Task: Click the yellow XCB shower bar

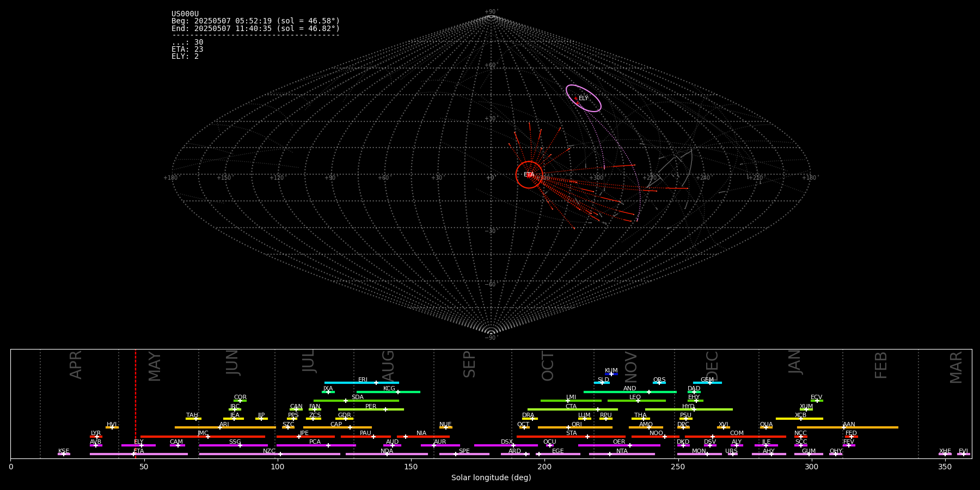Action: click(x=799, y=419)
